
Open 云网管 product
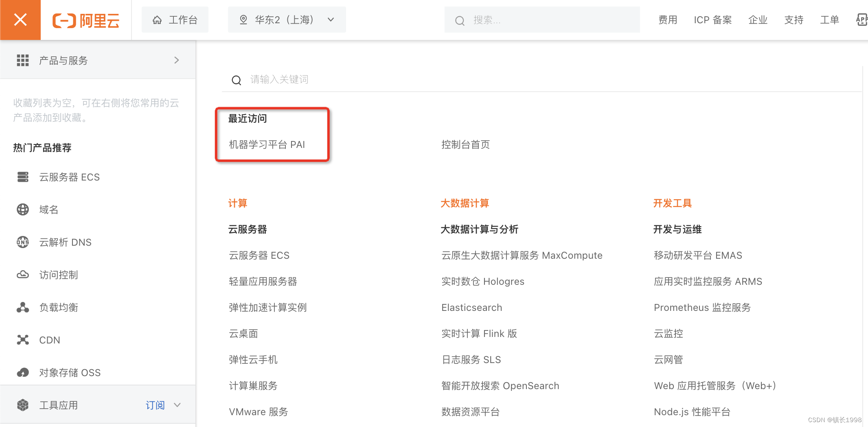point(669,360)
